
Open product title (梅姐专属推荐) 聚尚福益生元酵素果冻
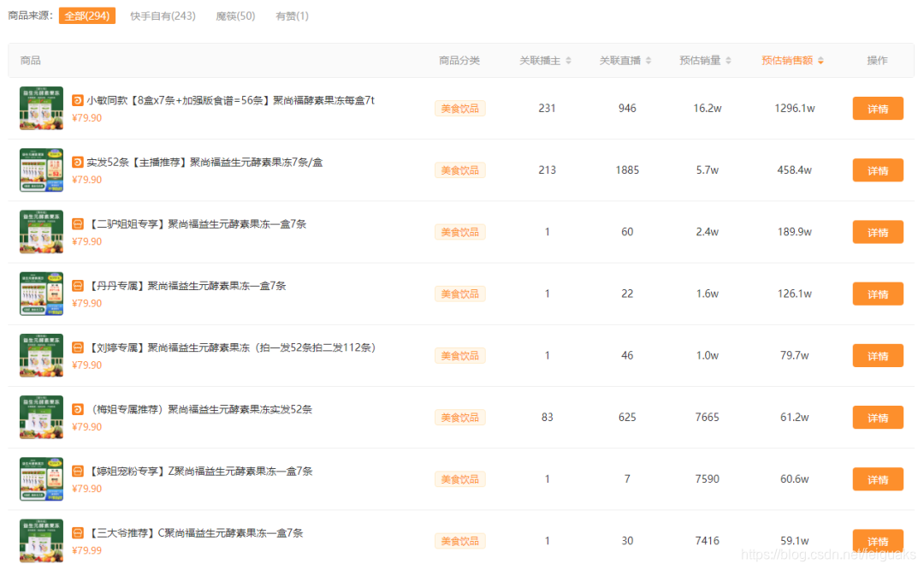pyautogui.click(x=199, y=409)
